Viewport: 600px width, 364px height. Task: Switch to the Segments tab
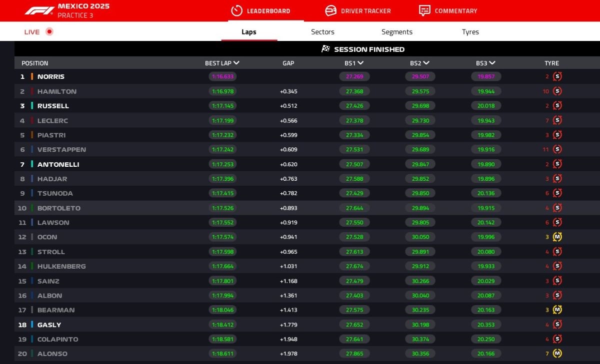pos(396,32)
